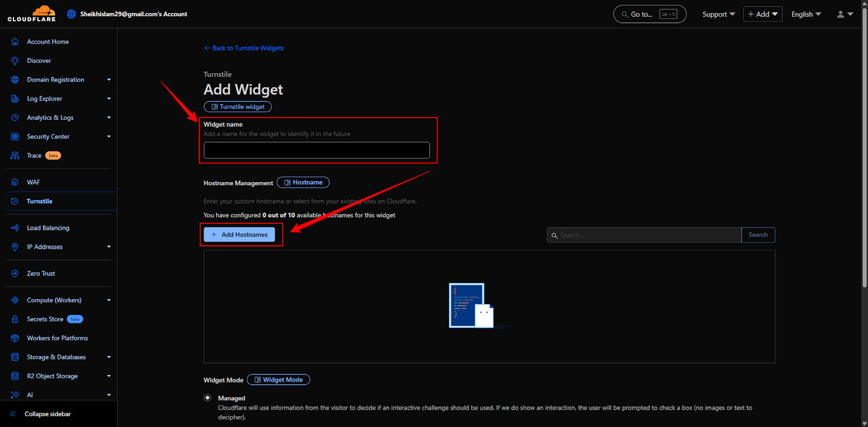Open the Add dropdown in header

click(x=763, y=14)
